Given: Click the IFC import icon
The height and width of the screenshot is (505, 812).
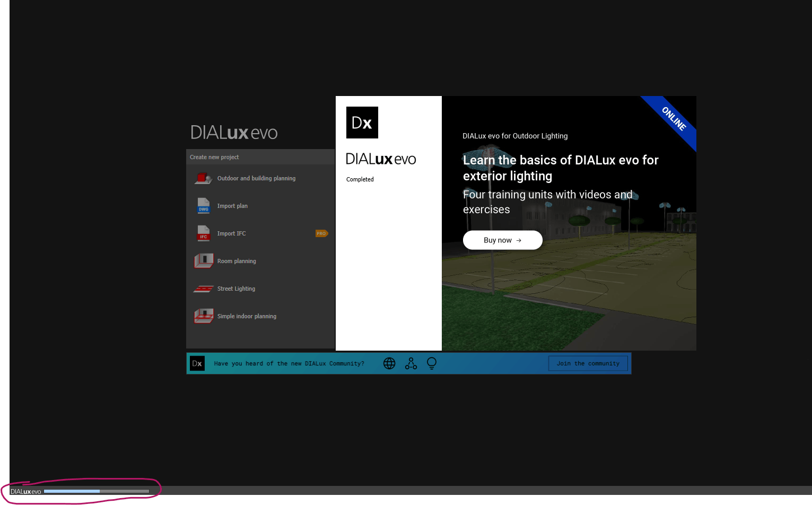Looking at the screenshot, I should click(x=203, y=233).
